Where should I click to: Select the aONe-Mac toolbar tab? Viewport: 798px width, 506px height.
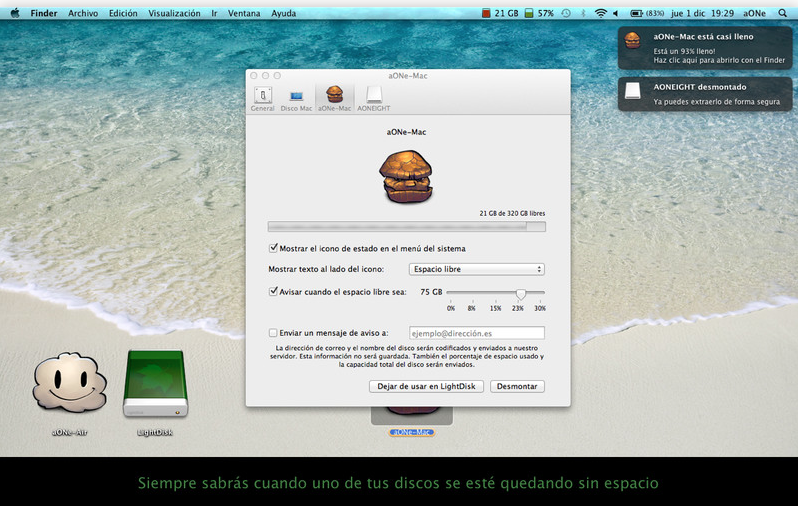point(334,99)
